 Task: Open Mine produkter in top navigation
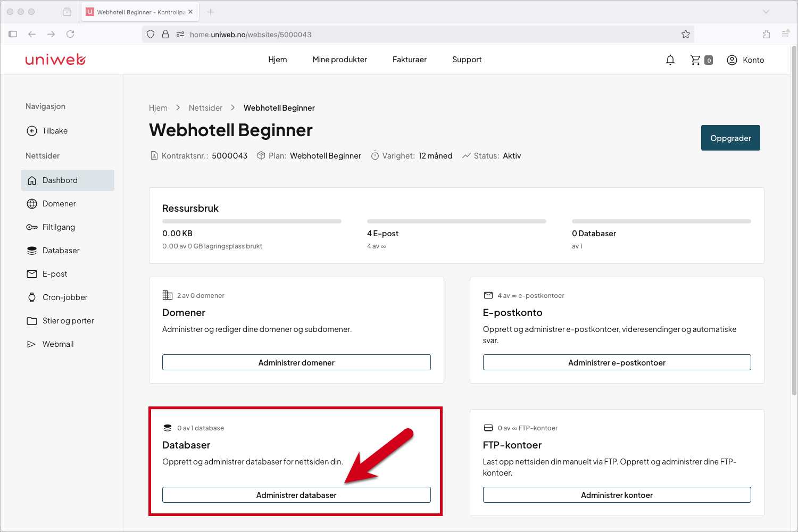pos(340,60)
